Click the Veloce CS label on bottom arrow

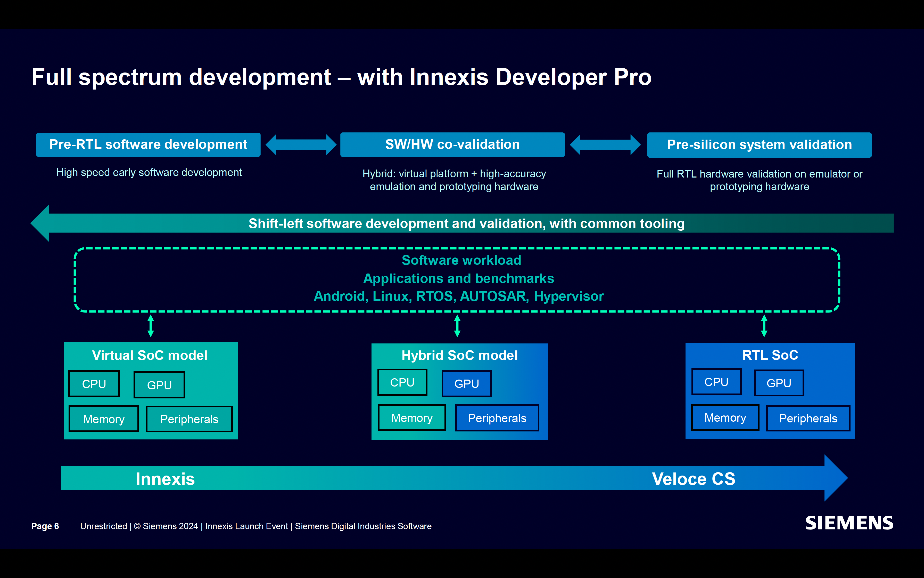693,479
